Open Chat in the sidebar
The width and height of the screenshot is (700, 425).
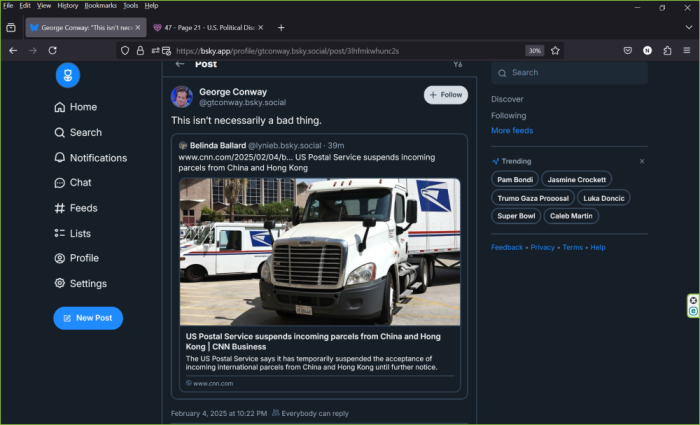tap(72, 183)
